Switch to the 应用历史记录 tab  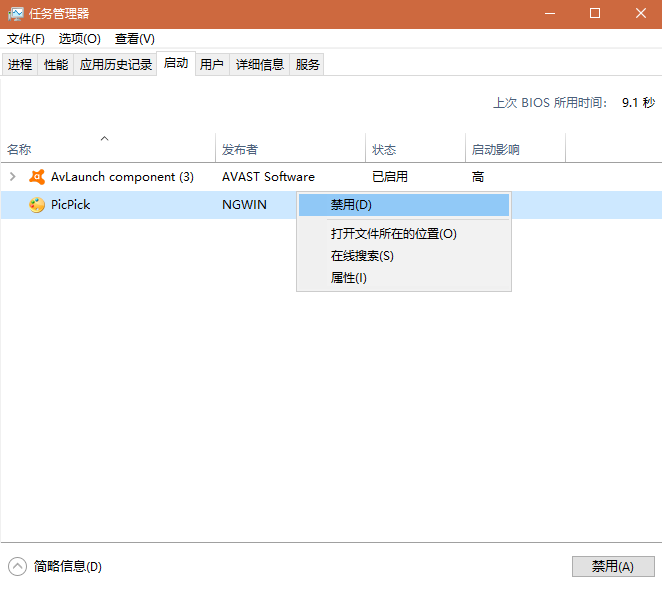116,65
